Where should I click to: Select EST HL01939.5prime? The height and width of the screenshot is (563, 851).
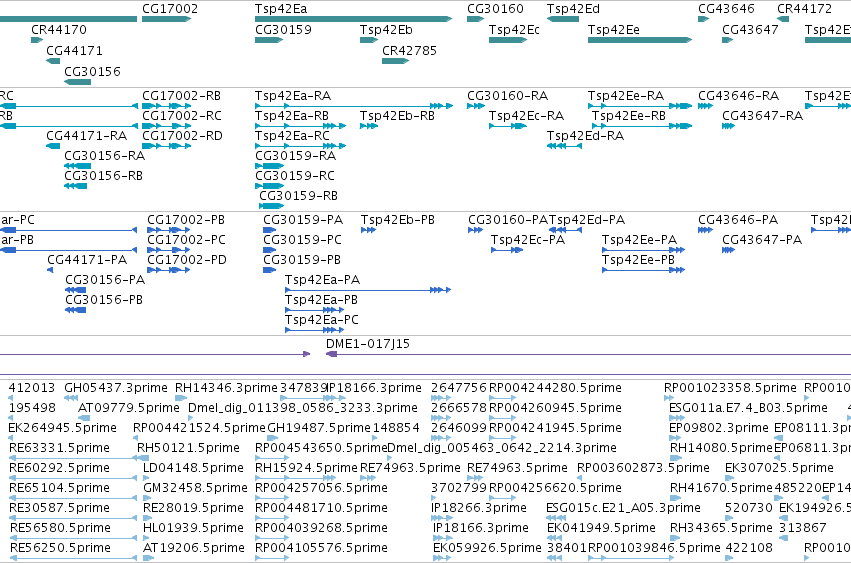(x=194, y=528)
